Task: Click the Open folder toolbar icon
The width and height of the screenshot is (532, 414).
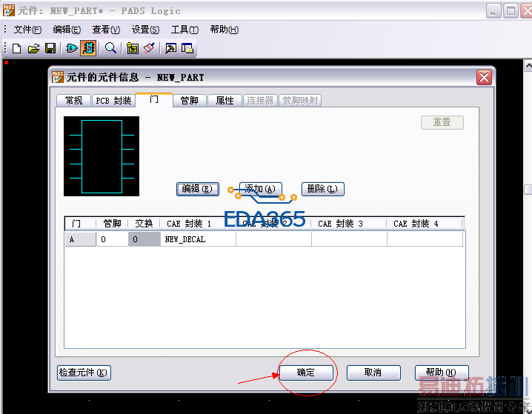Action: pos(33,48)
